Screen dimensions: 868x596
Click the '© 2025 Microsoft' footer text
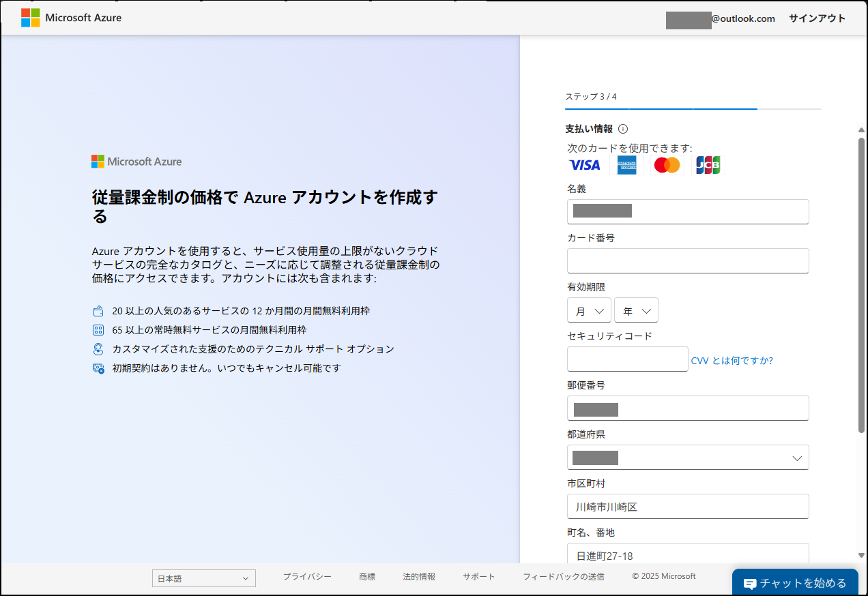click(664, 576)
